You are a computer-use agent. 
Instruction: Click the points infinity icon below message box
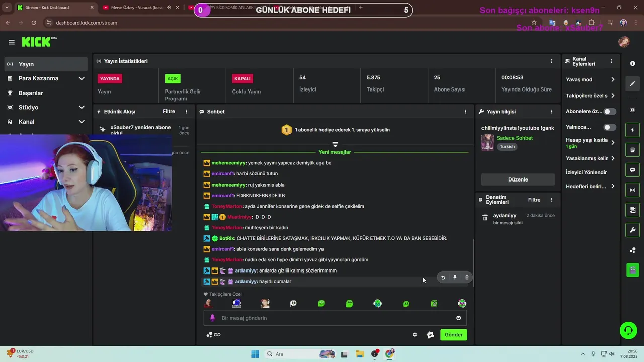[x=214, y=335]
